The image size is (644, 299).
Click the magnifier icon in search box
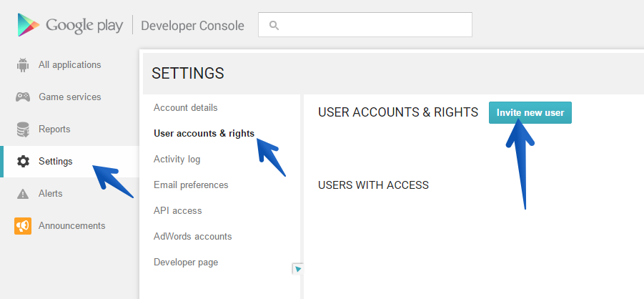pyautogui.click(x=273, y=26)
